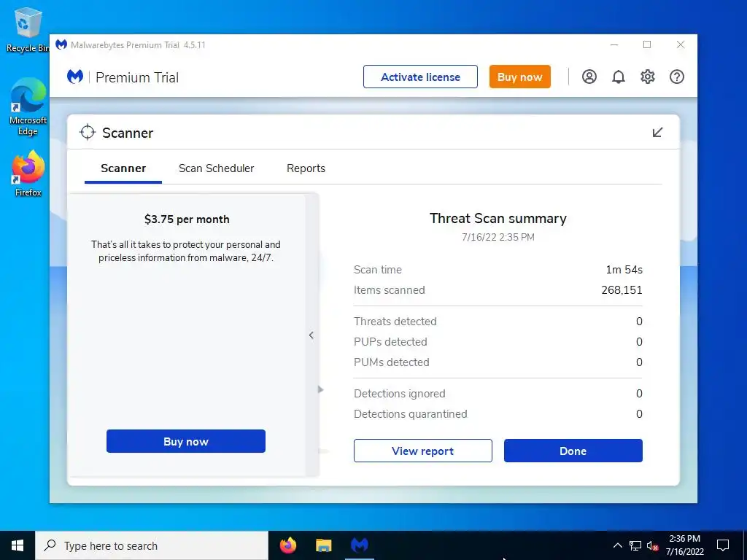Switch to the Scan Scheduler tab
This screenshot has height=560, width=747.
pyautogui.click(x=216, y=168)
